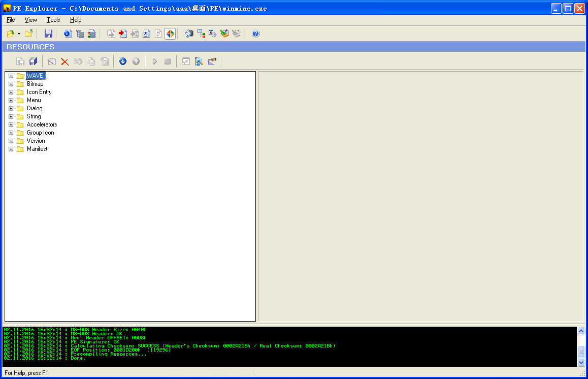
Task: Open Help via blue question mark icon
Action: click(256, 34)
